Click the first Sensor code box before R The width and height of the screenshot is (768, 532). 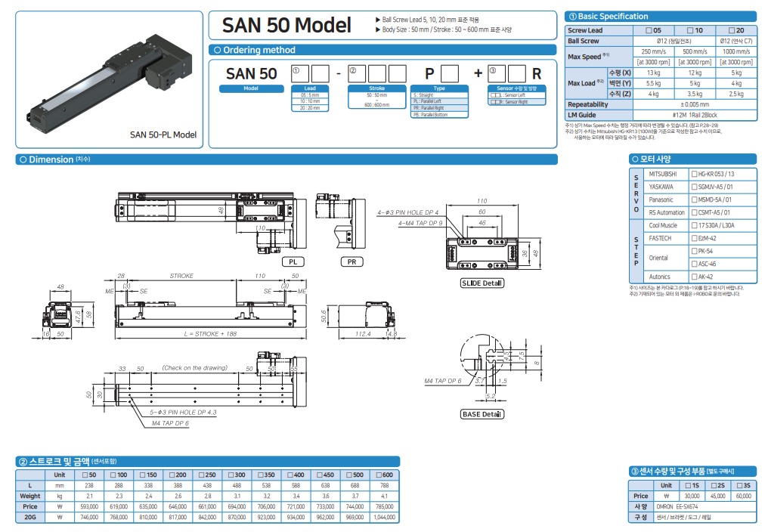(497, 74)
